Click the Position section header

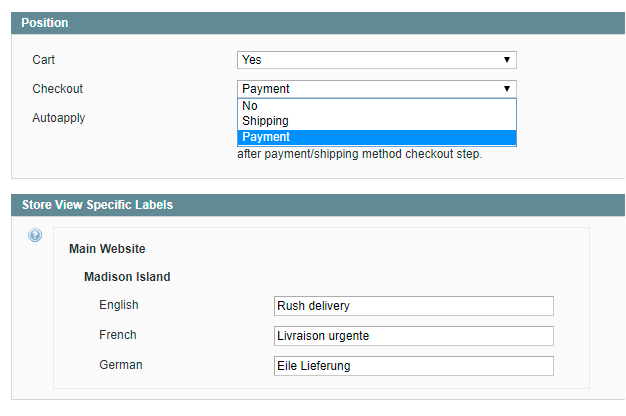[45, 22]
